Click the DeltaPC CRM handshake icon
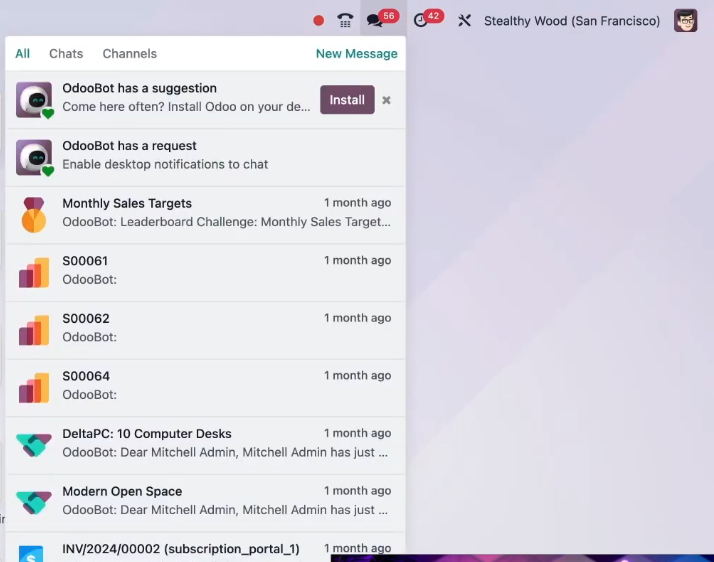Screen dimensions: 714x562 [x=34, y=445]
